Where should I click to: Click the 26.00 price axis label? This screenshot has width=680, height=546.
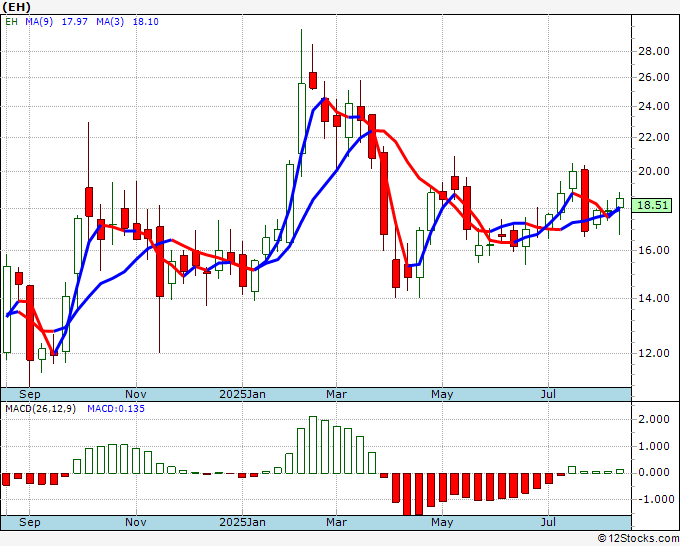(x=654, y=77)
